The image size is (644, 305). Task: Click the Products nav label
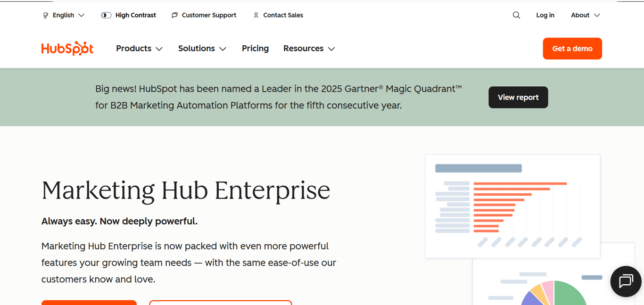coord(133,49)
